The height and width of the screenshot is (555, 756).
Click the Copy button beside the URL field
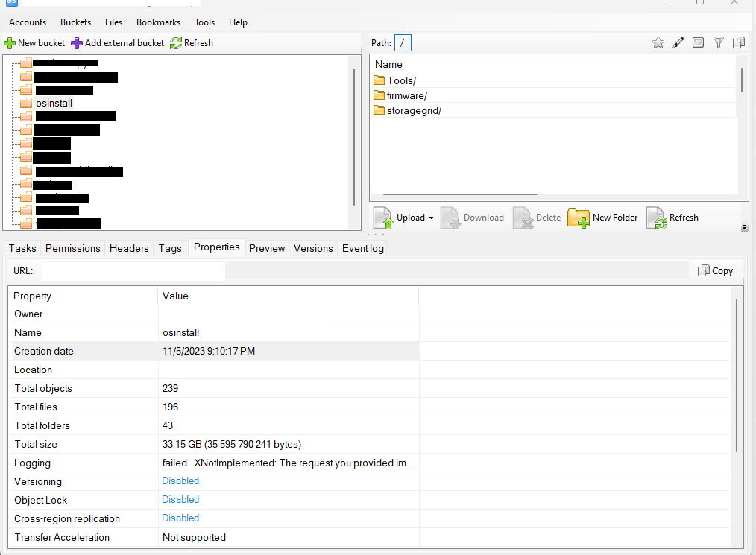point(714,270)
